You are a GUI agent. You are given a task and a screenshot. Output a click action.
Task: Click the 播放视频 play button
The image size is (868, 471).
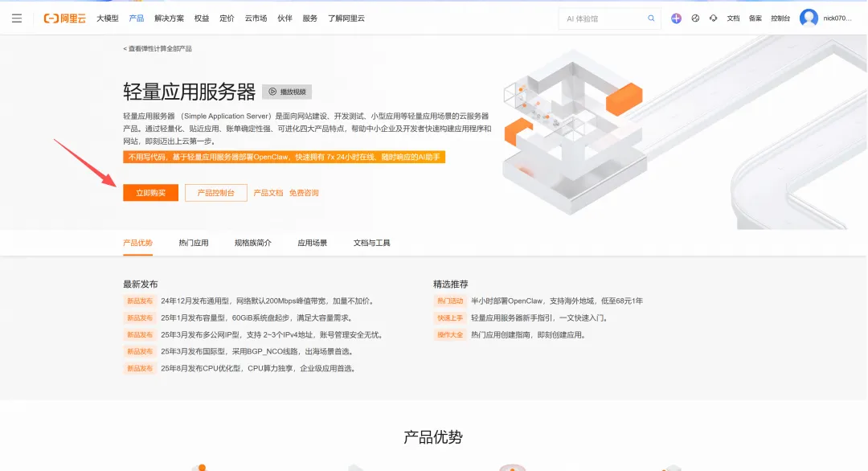287,92
